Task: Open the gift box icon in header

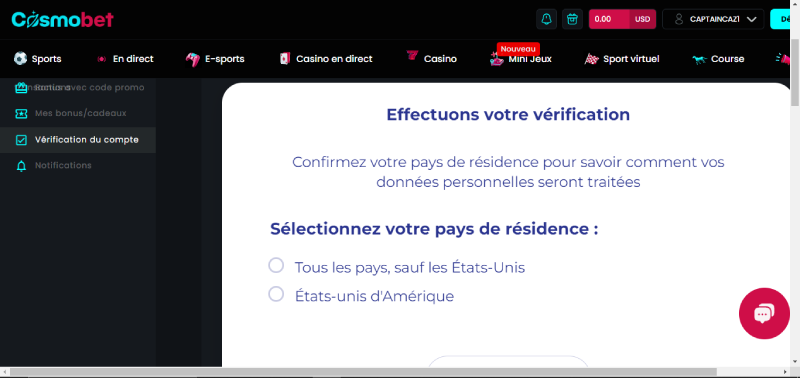Action: 572,19
